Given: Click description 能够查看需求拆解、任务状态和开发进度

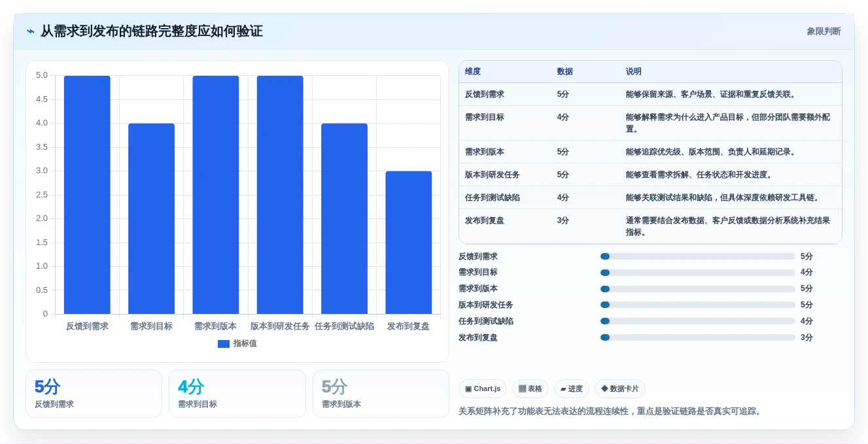Looking at the screenshot, I should click(701, 175).
